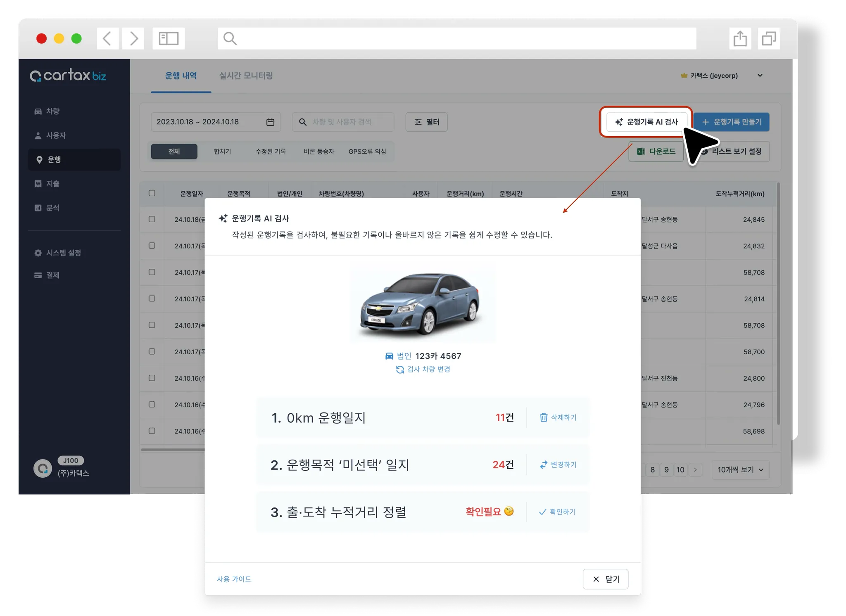
Task: Click the calendar icon in date range field
Action: tap(270, 122)
